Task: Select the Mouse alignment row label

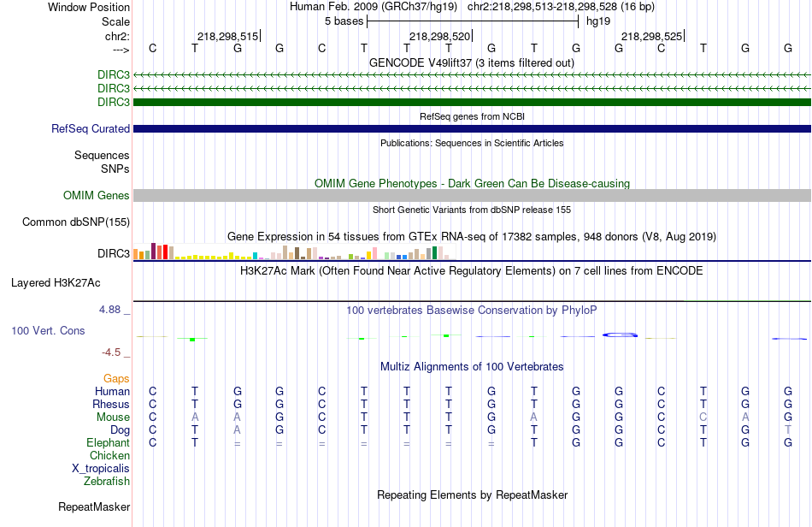Action: (x=113, y=417)
